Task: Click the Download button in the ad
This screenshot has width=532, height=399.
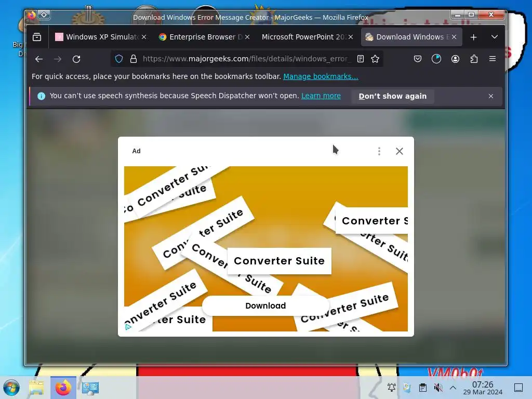Action: [x=265, y=305]
